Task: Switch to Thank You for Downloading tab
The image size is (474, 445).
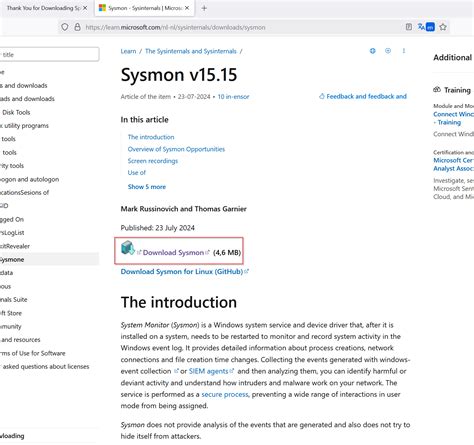Action: point(43,8)
